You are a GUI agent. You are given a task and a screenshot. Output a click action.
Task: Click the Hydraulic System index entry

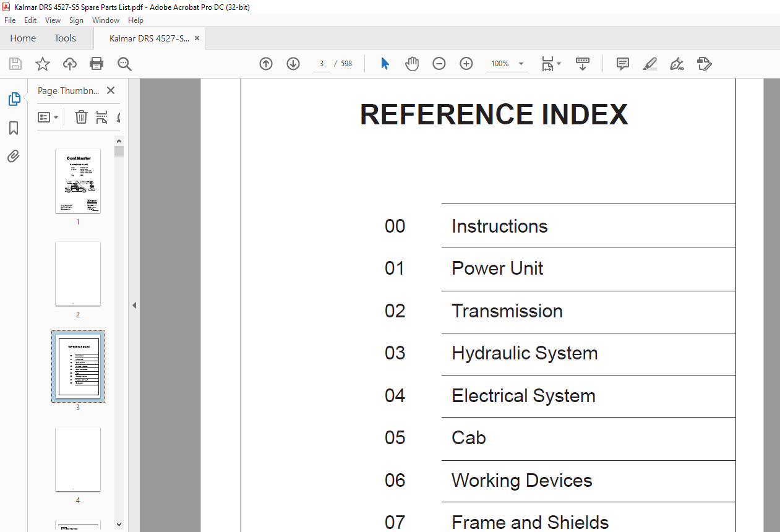pos(525,353)
